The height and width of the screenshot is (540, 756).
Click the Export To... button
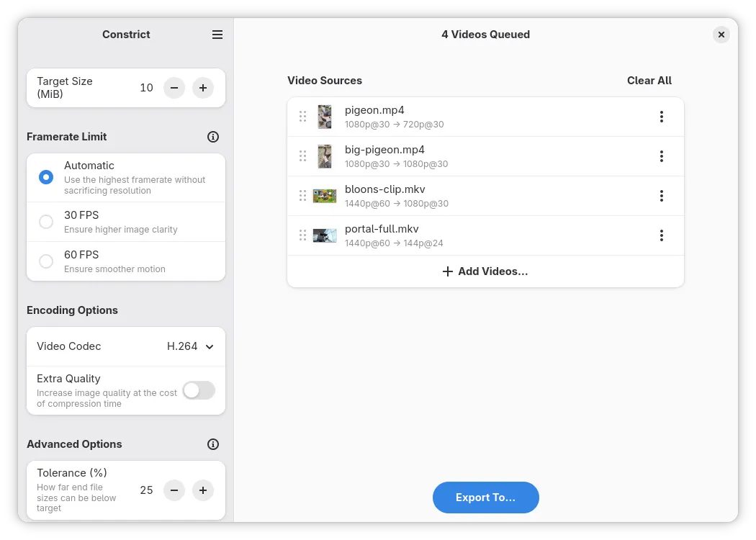485,498
